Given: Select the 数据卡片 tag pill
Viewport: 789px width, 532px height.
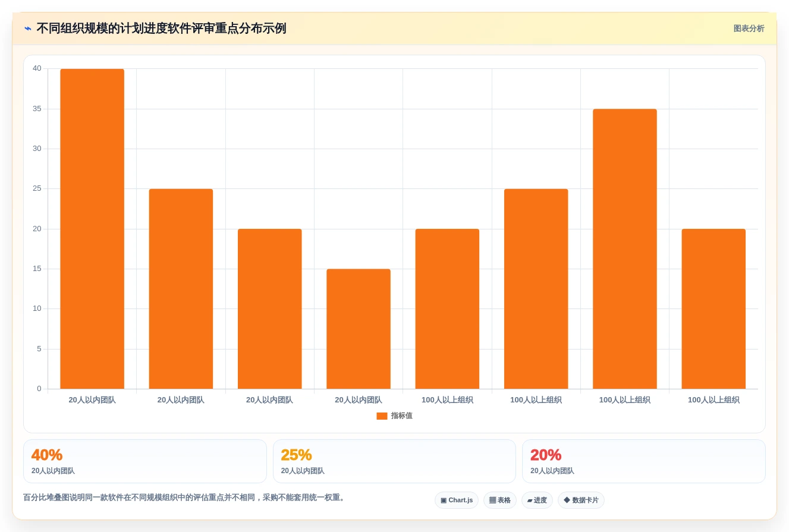Looking at the screenshot, I should click(581, 500).
